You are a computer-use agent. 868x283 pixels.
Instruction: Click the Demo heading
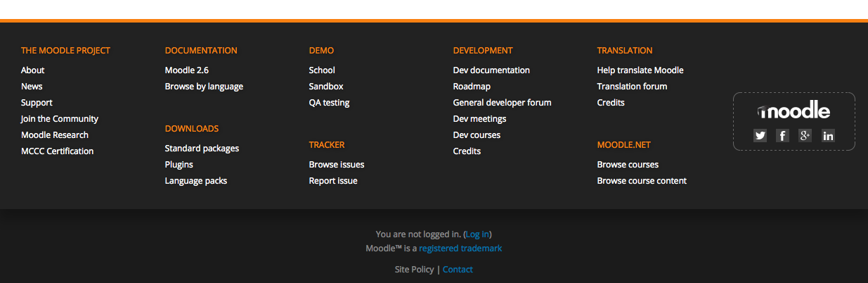[x=321, y=51]
